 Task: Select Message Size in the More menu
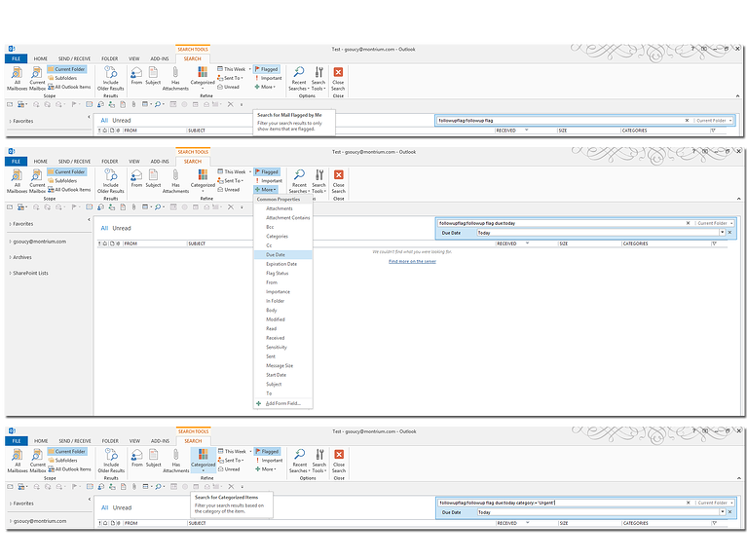pyautogui.click(x=283, y=365)
